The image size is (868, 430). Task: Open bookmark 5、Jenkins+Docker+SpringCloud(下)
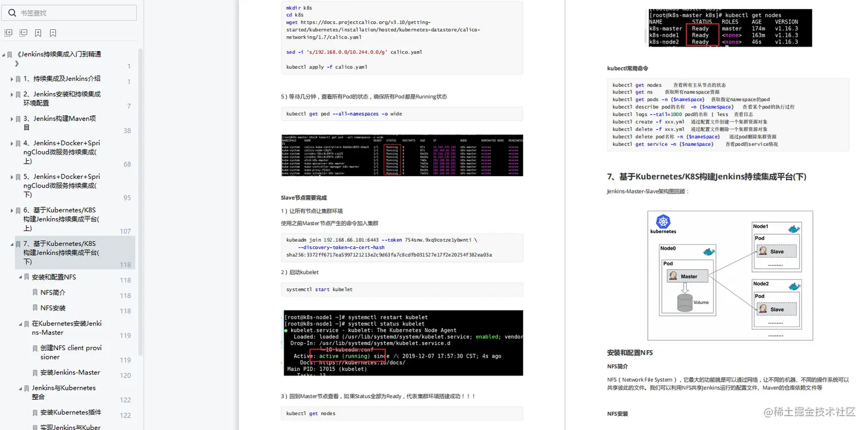(62, 185)
